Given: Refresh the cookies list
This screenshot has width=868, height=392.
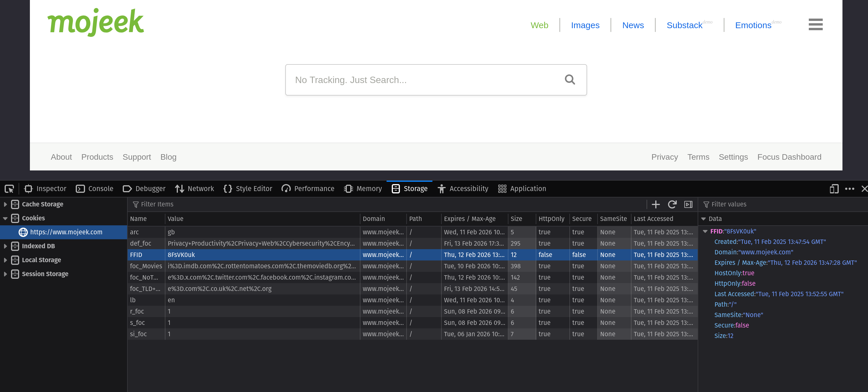Looking at the screenshot, I should pos(672,204).
